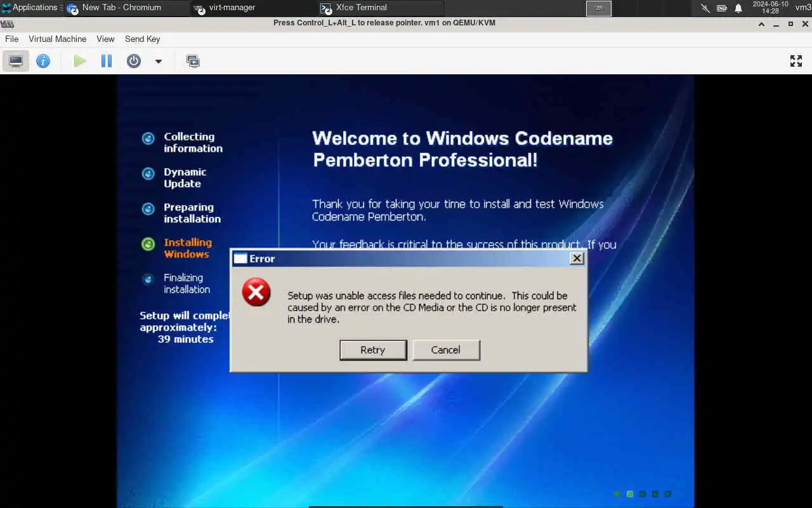The image size is (812, 508).
Task: Switch to virt-manager taskbar item
Action: coord(254,8)
